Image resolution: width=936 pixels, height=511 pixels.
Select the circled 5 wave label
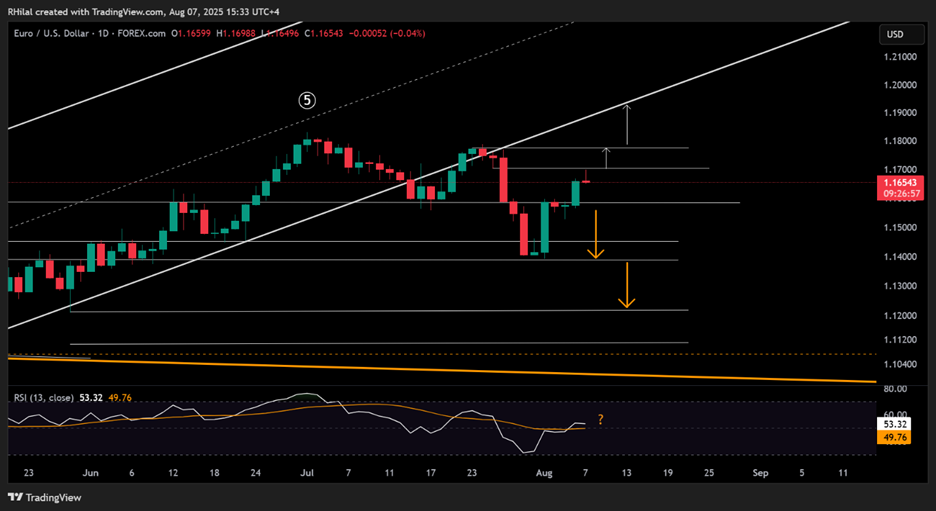[308, 100]
